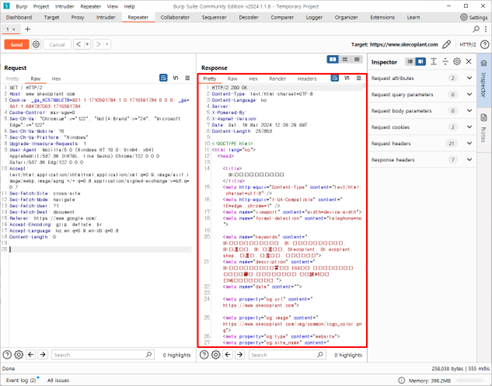Edit target with pencil icon

tap(447, 44)
